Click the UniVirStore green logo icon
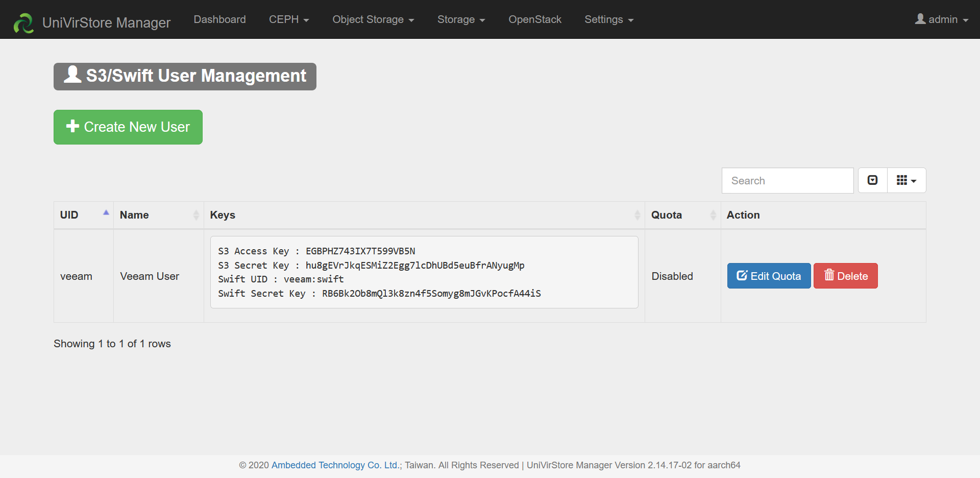 click(23, 23)
